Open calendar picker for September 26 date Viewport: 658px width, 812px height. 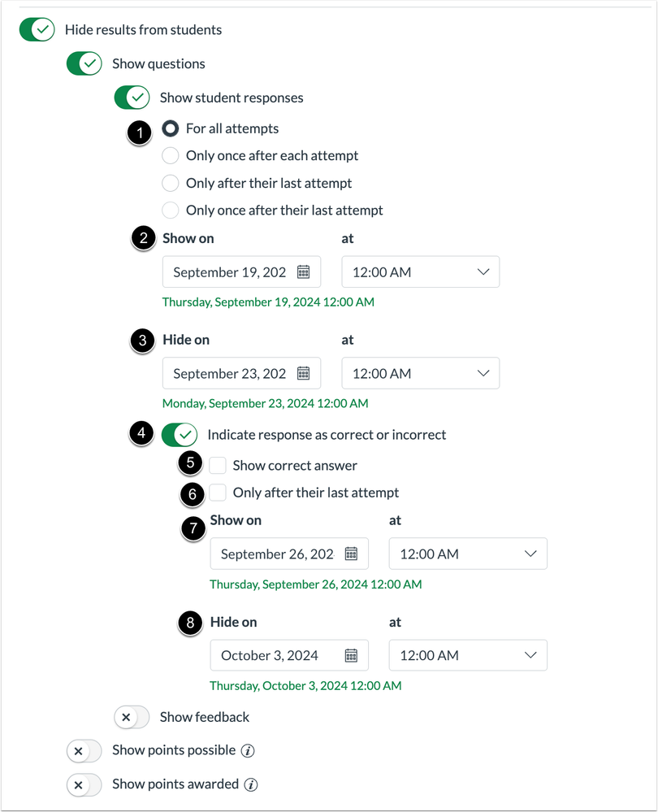point(351,554)
